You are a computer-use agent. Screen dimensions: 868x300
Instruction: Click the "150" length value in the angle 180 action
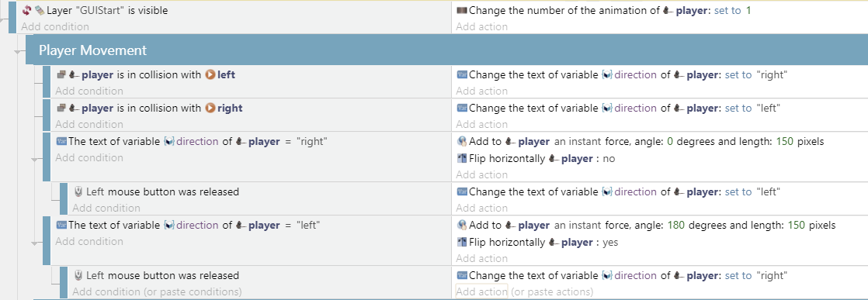point(797,225)
